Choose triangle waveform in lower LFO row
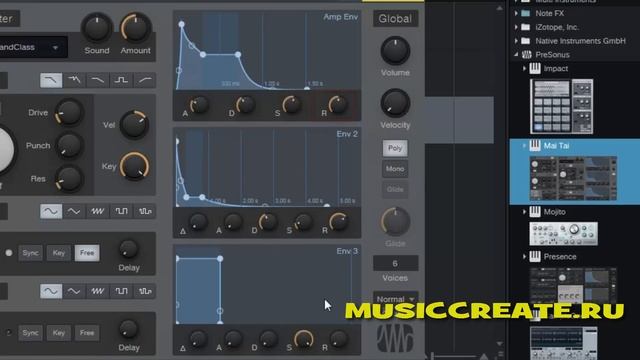The width and height of the screenshot is (640, 360). [x=74, y=291]
